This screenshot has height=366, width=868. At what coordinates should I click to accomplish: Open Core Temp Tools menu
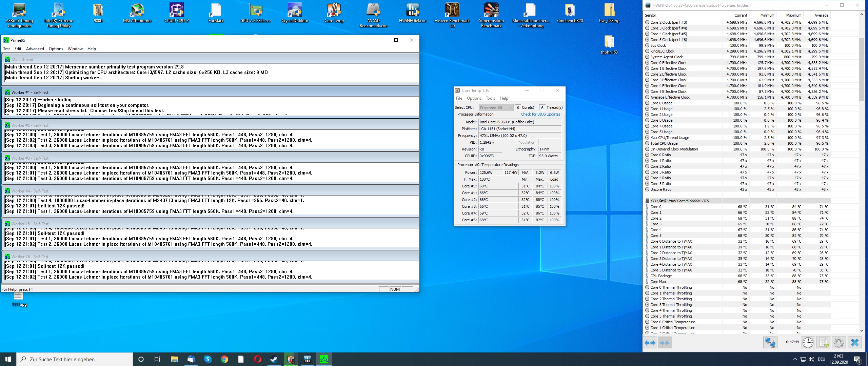pyautogui.click(x=490, y=98)
